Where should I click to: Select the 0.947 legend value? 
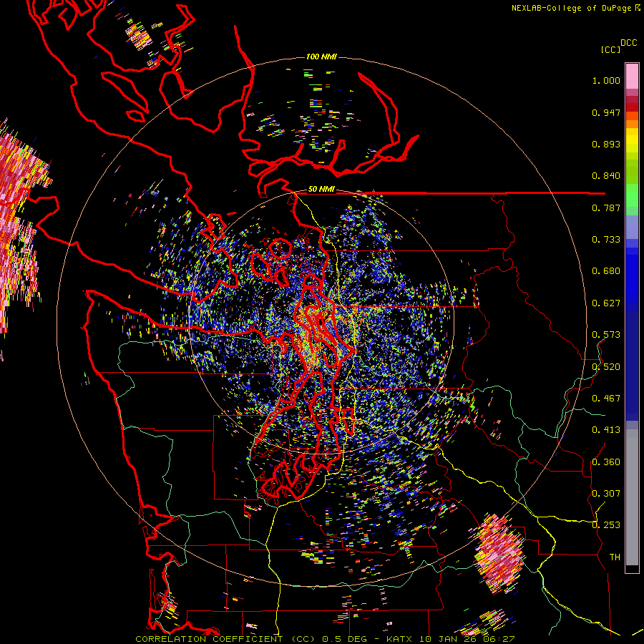pyautogui.click(x=606, y=112)
